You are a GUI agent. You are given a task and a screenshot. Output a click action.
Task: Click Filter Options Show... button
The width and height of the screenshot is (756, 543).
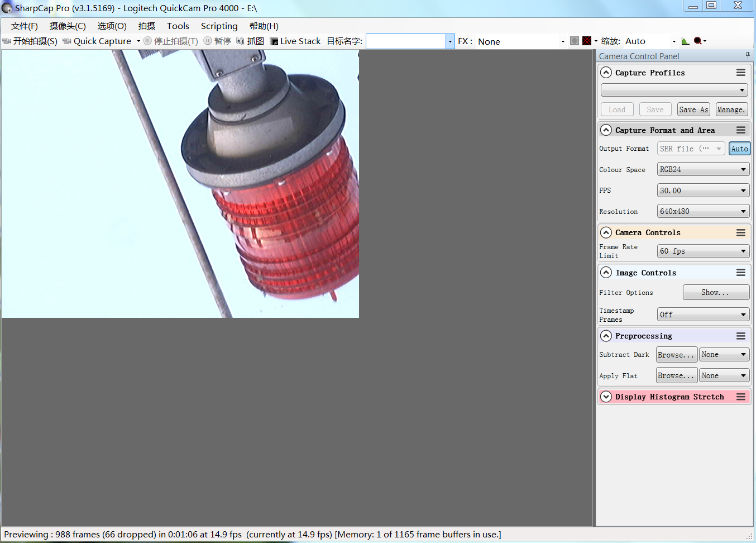[x=716, y=292]
